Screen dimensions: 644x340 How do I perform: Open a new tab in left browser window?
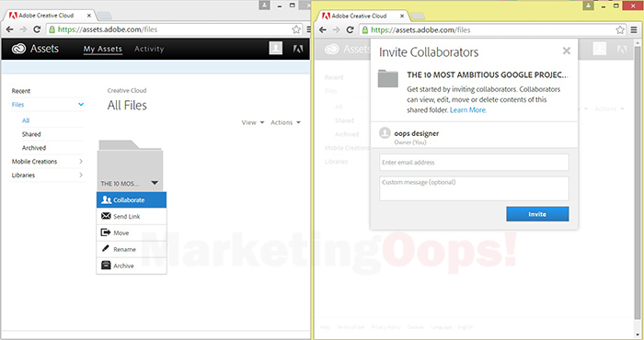click(104, 16)
